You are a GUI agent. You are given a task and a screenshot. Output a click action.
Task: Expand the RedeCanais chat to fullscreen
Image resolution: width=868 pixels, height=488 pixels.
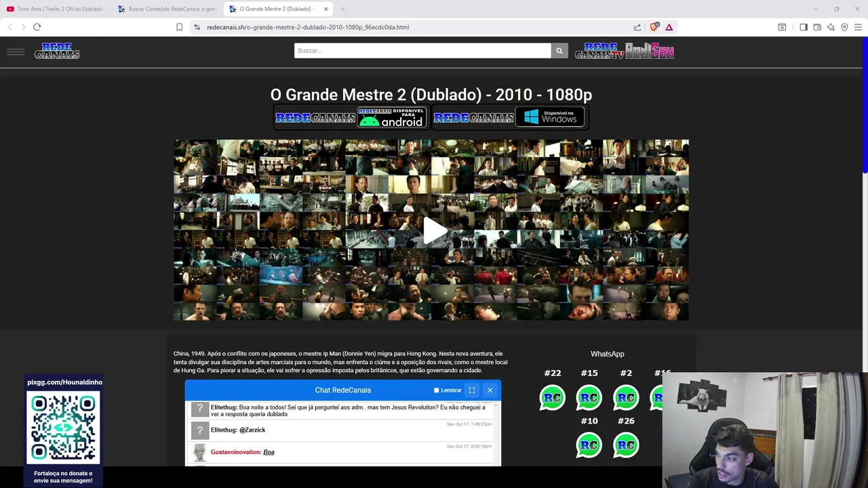tap(472, 390)
